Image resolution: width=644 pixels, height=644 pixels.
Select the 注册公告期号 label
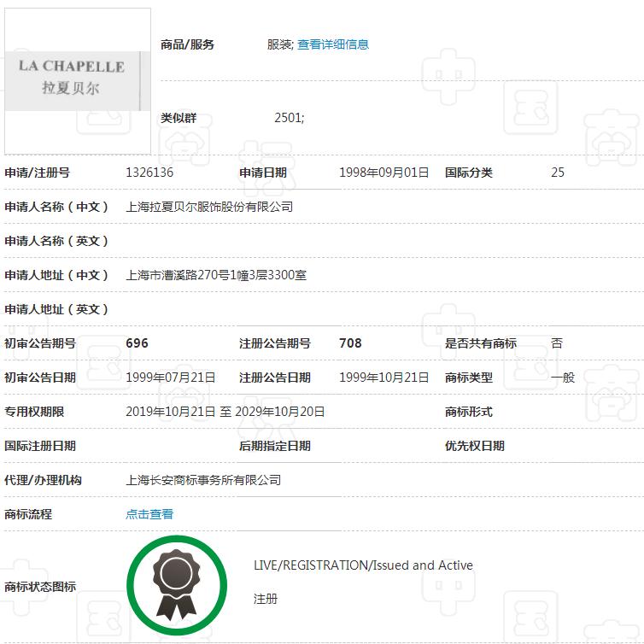[x=275, y=343]
